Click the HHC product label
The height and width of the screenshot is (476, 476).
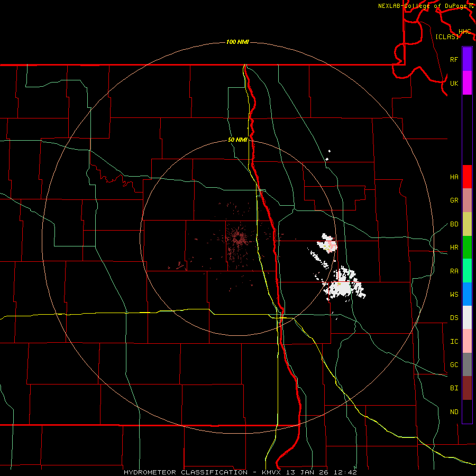[464, 32]
